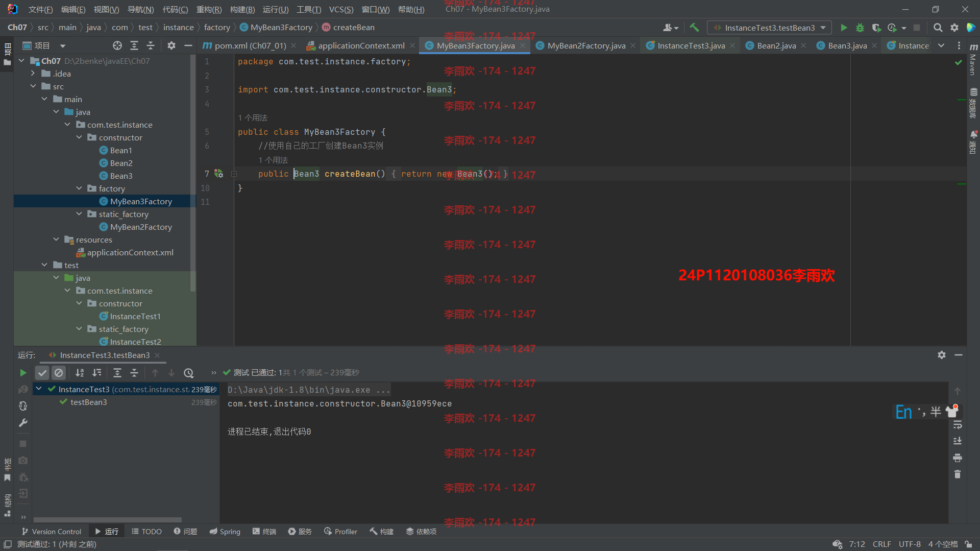Open the 重构(R) menu

coord(209,9)
